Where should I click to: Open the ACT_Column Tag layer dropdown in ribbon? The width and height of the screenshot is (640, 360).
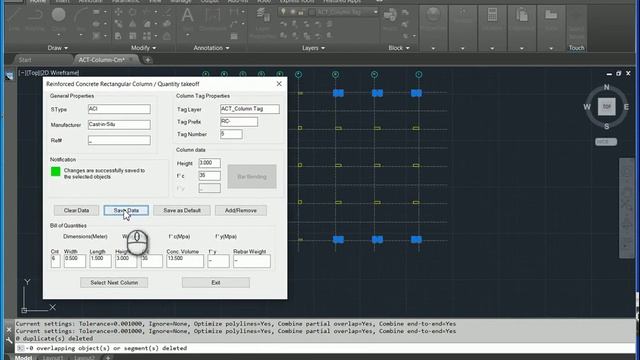tap(376, 12)
